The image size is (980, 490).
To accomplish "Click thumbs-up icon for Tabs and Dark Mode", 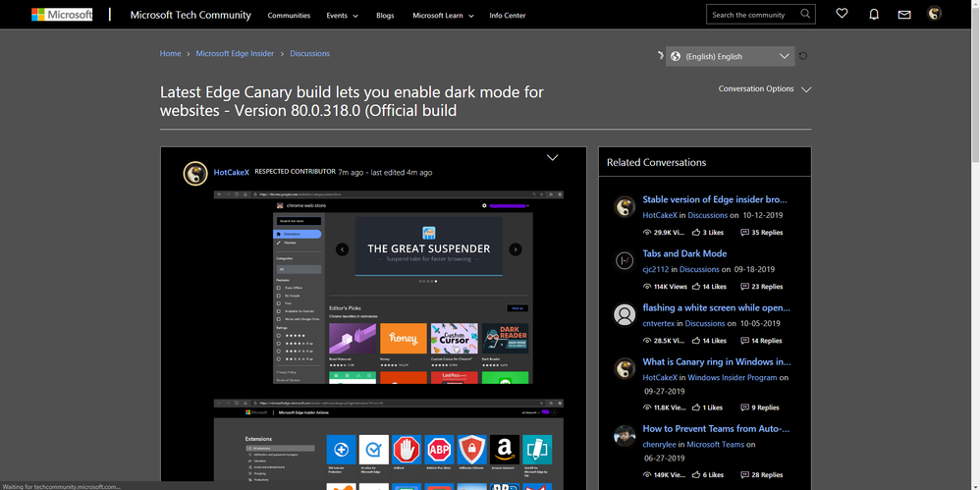I will point(695,287).
